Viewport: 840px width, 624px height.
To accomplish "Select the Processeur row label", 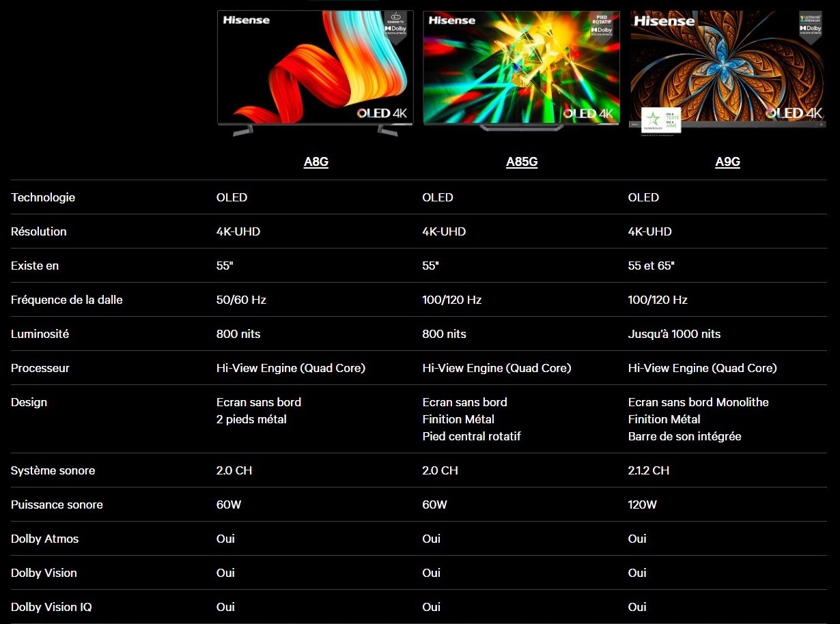I will 40,368.
